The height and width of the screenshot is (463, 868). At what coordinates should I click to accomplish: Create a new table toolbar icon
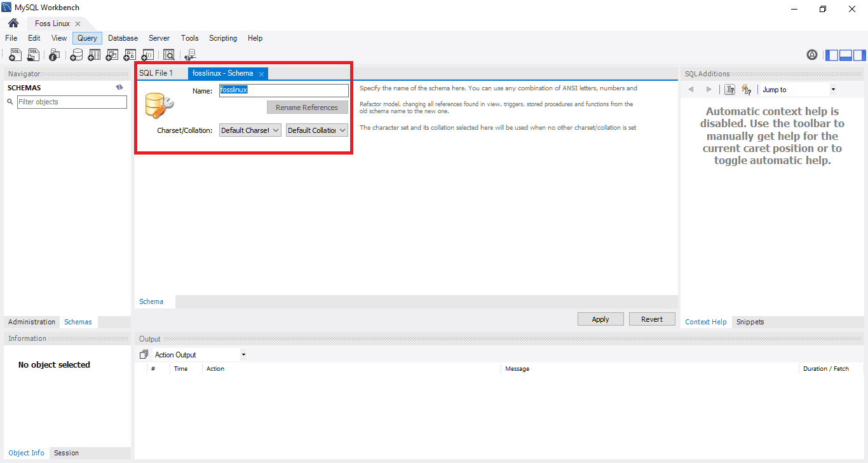[94, 55]
